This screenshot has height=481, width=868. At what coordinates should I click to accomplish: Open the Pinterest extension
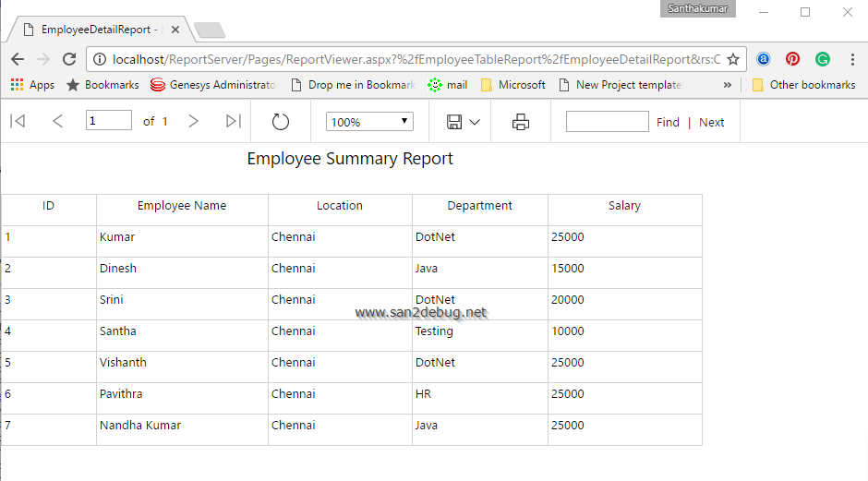[792, 59]
